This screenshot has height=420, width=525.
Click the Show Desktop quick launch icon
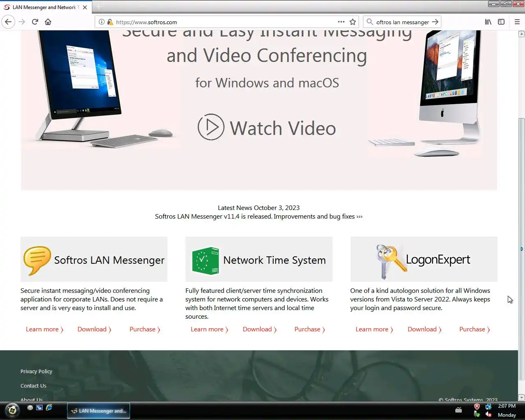point(30,408)
